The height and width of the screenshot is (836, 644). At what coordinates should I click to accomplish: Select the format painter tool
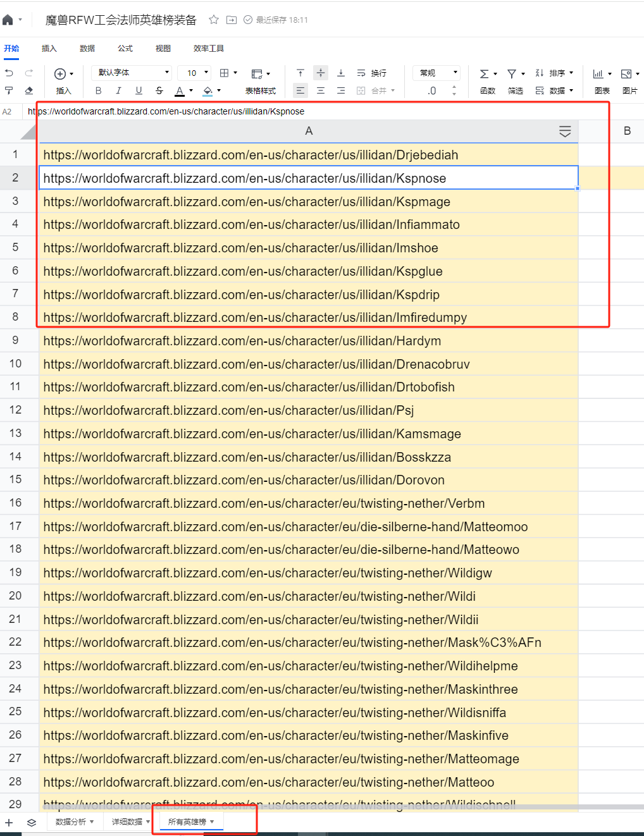click(x=9, y=91)
